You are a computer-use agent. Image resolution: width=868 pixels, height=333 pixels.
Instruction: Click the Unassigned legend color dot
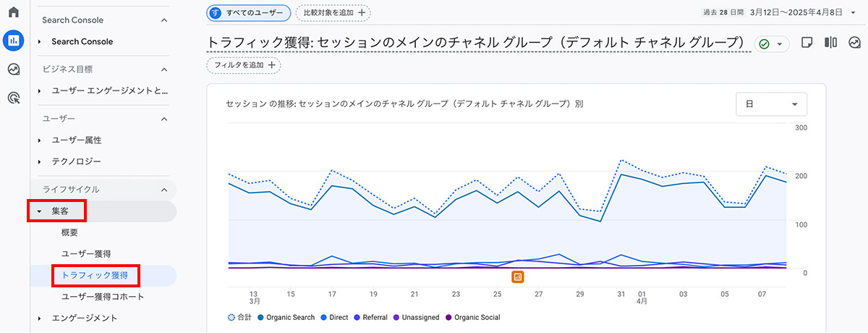coord(397,317)
